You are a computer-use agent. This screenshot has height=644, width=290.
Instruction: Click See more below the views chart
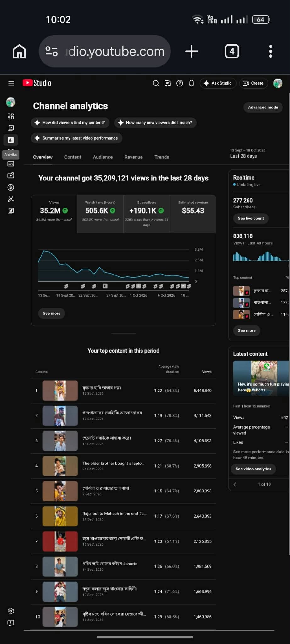52,313
